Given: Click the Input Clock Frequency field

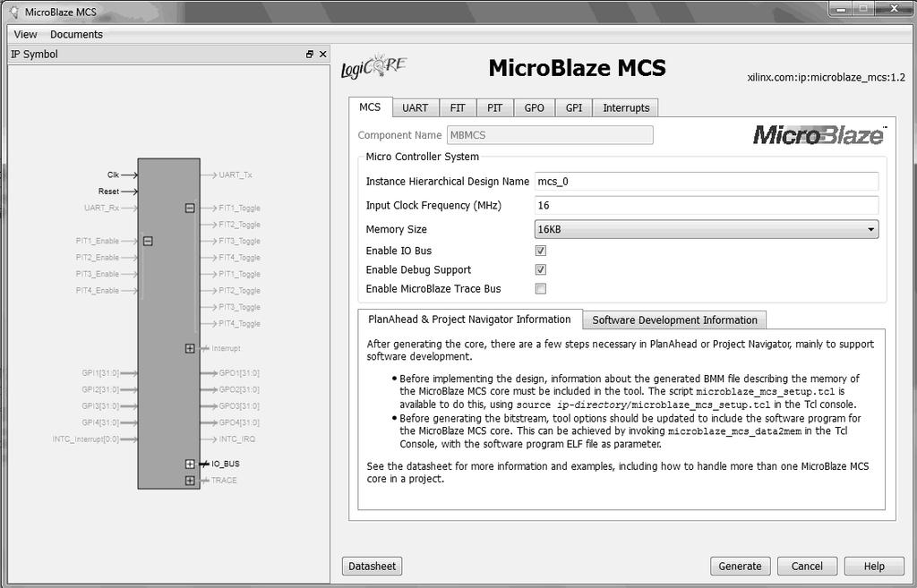Looking at the screenshot, I should point(707,205).
